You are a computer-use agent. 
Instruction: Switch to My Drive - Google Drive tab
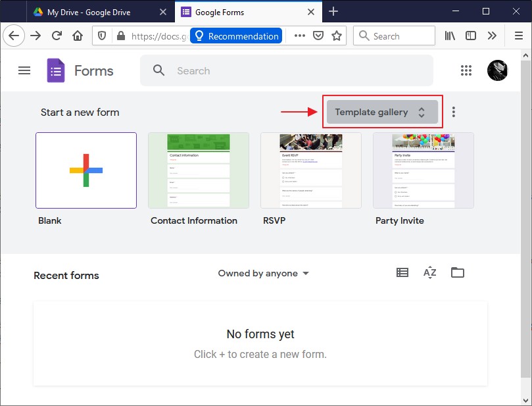pos(89,13)
